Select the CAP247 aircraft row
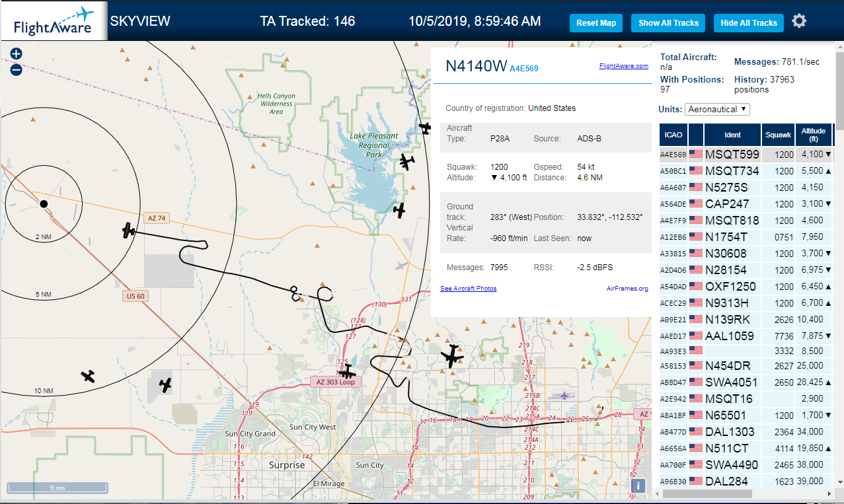Viewport: 844px width, 504px height. coord(746,204)
